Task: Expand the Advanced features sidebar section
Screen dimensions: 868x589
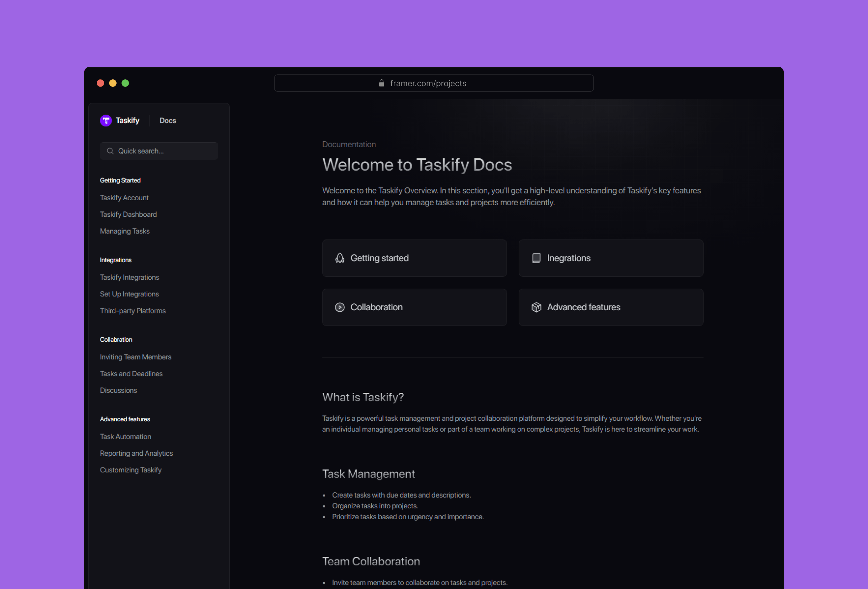Action: point(125,419)
